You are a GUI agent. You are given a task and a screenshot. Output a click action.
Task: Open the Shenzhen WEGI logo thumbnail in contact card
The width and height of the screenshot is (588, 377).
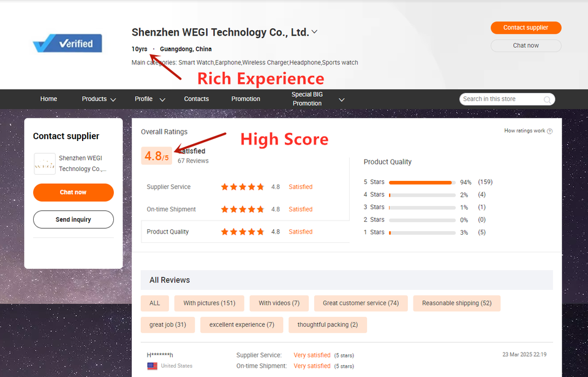pyautogui.click(x=45, y=164)
